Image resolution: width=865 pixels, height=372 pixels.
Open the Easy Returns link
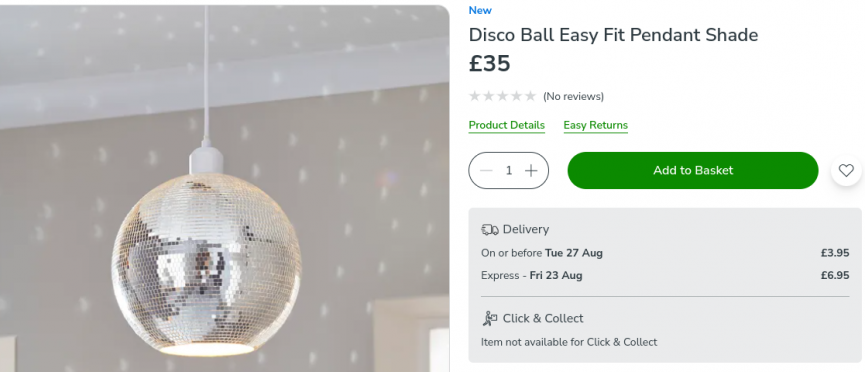(595, 125)
